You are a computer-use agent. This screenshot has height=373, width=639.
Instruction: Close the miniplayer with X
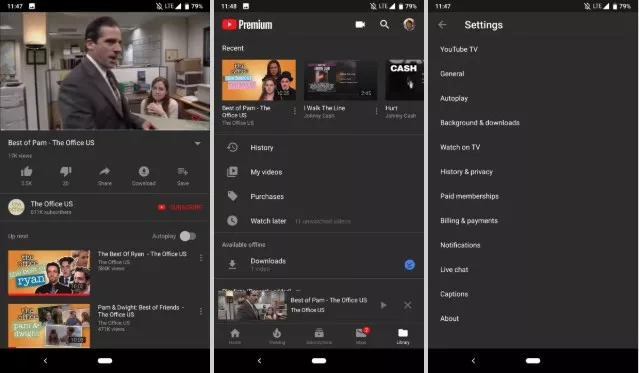click(408, 305)
